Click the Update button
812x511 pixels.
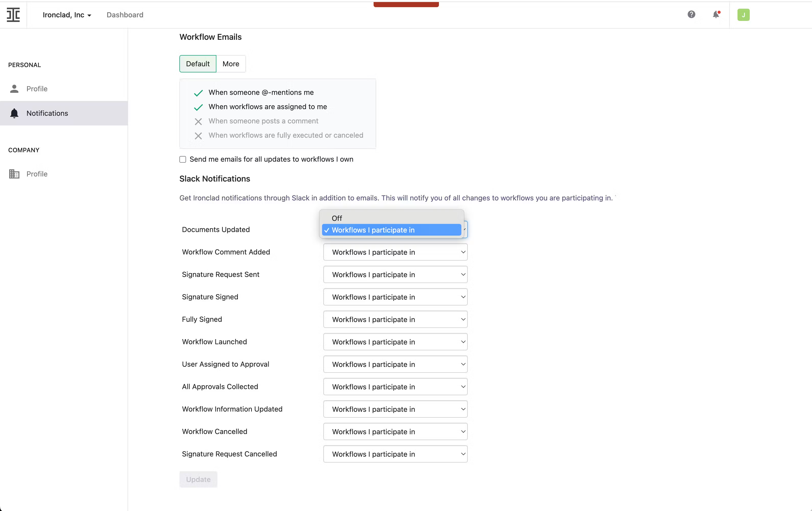(198, 479)
